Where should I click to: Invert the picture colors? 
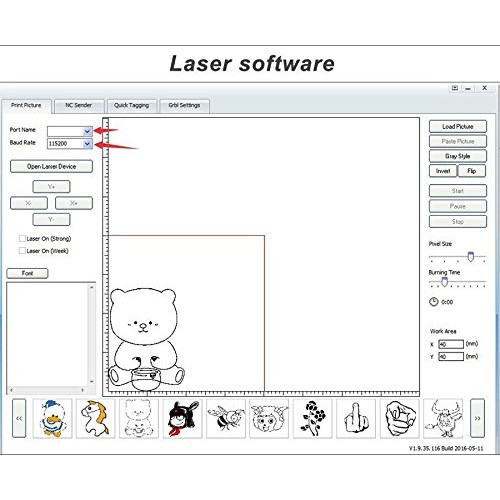(x=443, y=171)
